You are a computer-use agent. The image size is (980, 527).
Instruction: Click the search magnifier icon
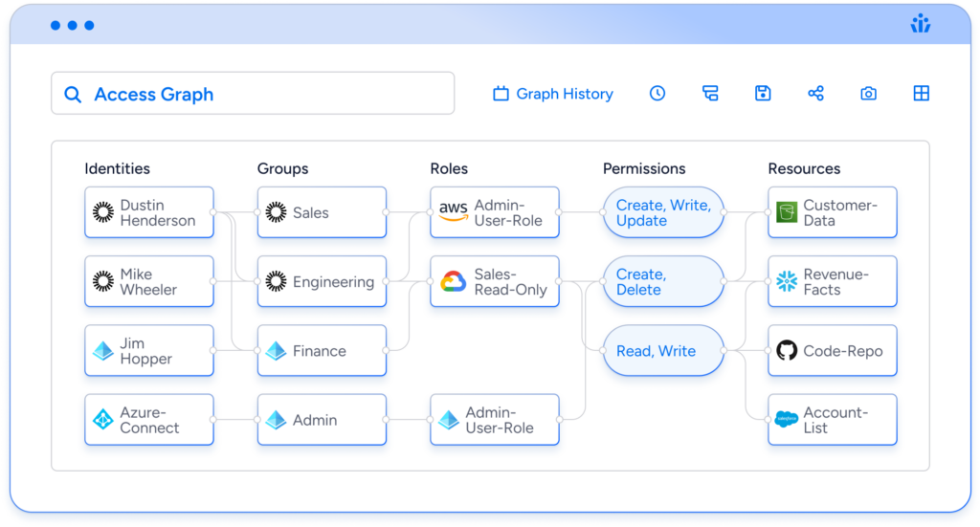[73, 95]
